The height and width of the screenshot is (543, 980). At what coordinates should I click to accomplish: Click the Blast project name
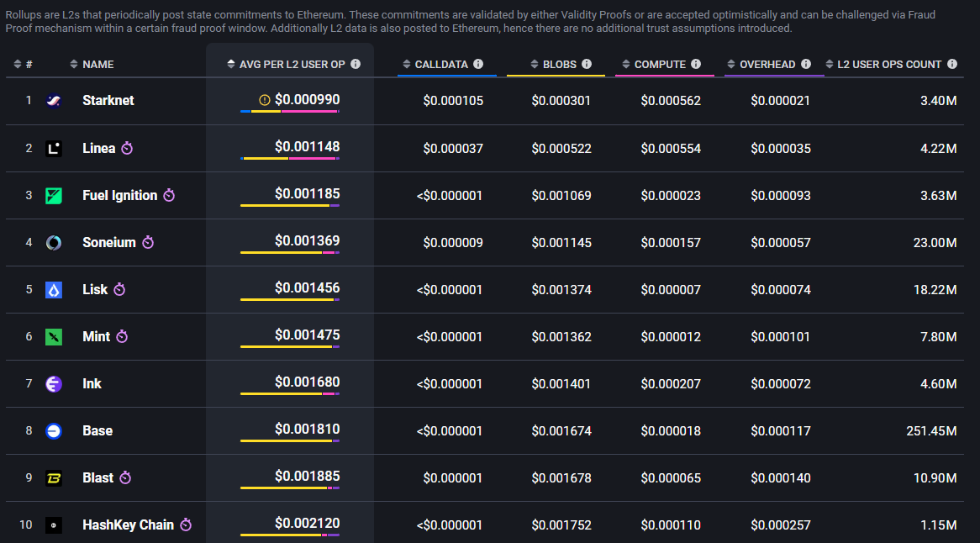[98, 478]
